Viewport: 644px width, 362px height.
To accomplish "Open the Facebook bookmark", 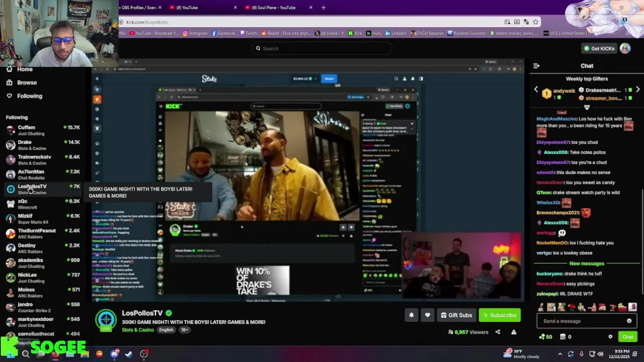I will [223, 34].
